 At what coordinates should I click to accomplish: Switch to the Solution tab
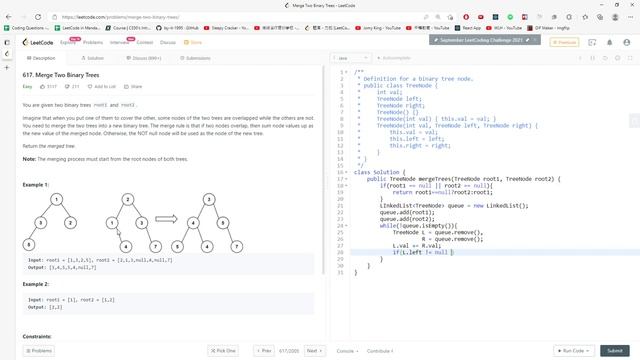point(92,58)
